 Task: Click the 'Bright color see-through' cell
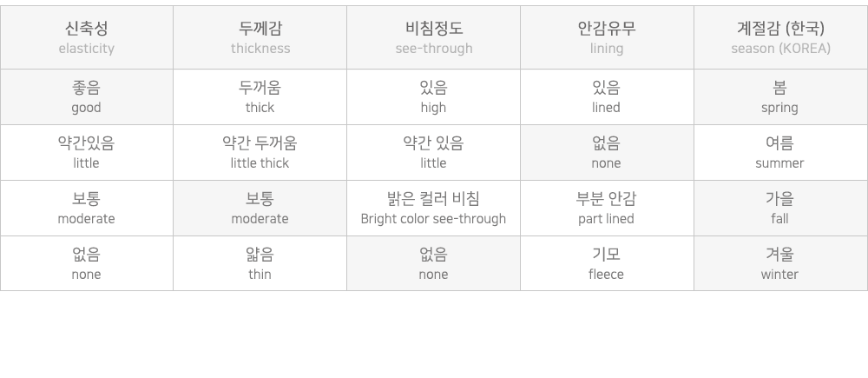[433, 208]
